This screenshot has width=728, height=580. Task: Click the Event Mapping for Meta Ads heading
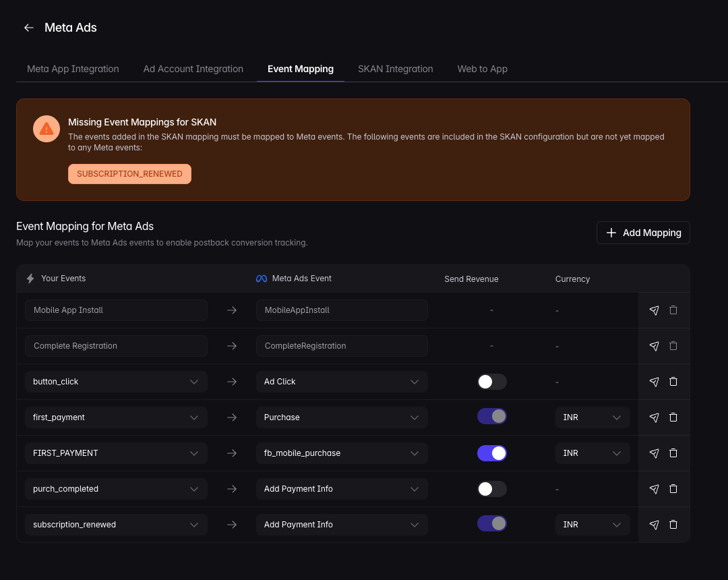(85, 226)
